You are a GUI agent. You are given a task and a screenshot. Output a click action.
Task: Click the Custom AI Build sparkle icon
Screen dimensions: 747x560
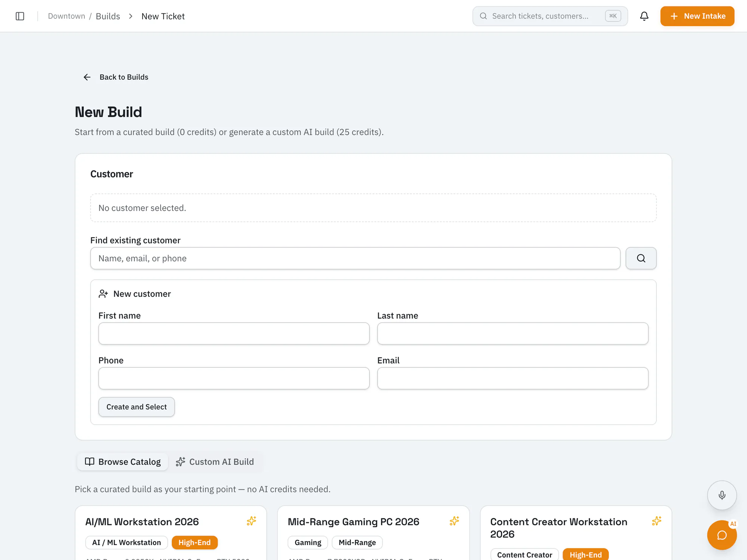(x=180, y=462)
